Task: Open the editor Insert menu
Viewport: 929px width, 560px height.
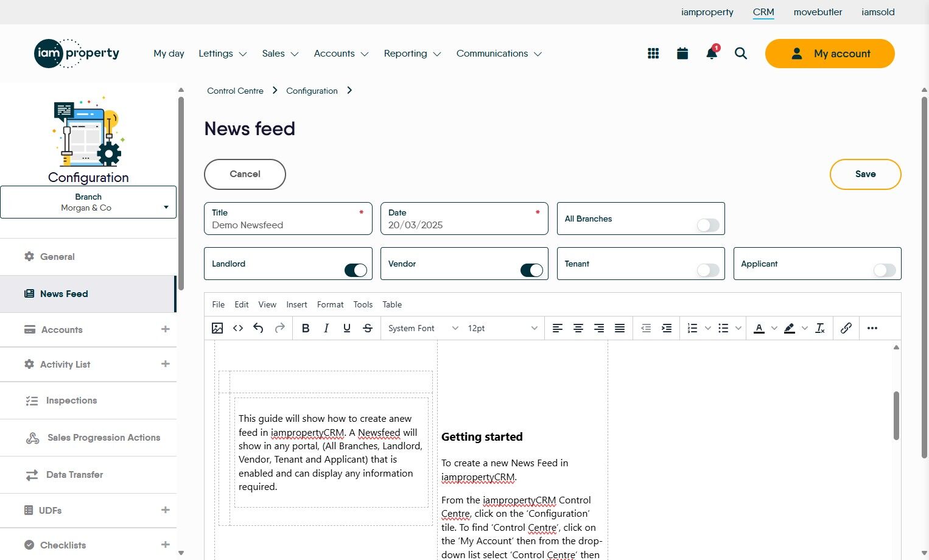Action: click(297, 304)
